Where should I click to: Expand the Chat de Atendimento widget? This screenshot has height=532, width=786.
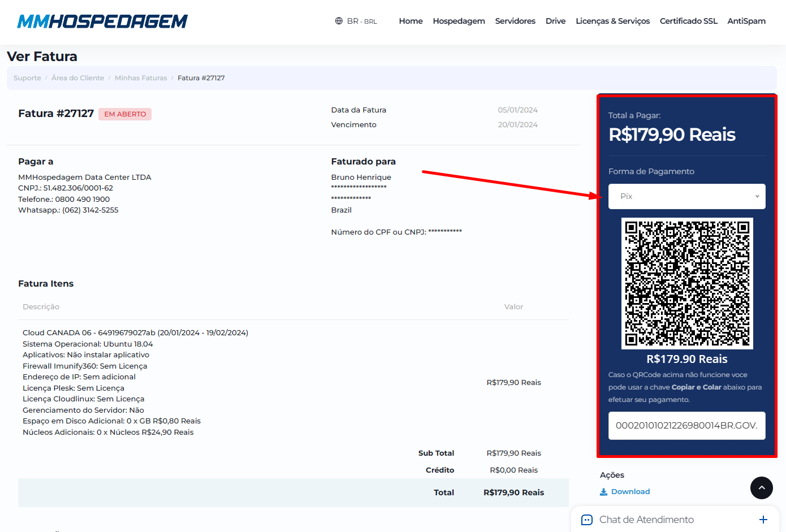pos(763,520)
